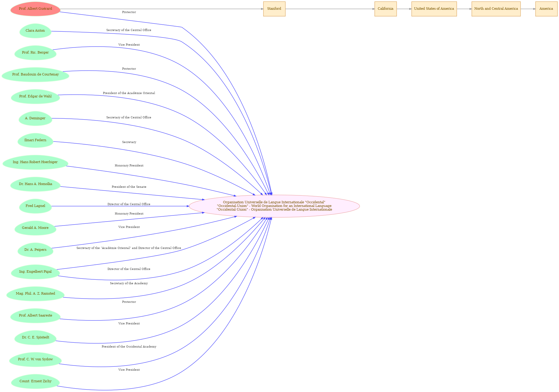Click 'Director of the Central Office' label from Fred Lagnel
Viewport: 559px width, 392px height.
click(x=129, y=204)
